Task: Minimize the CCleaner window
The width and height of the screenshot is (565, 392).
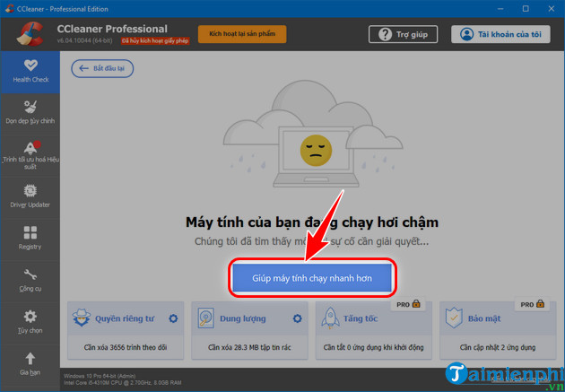Action: (500, 9)
